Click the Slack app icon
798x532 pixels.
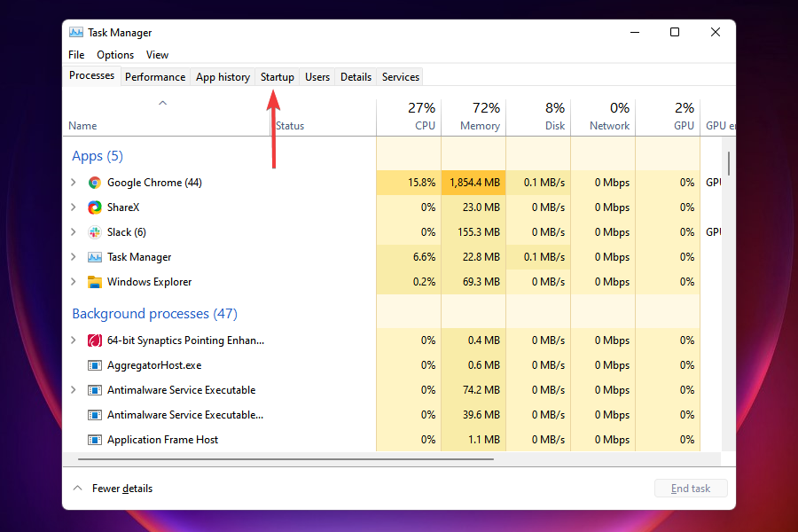coord(95,232)
